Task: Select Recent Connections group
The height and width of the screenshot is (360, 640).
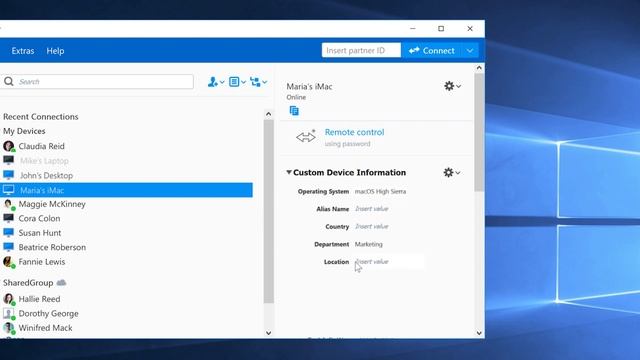Action: coord(40,117)
